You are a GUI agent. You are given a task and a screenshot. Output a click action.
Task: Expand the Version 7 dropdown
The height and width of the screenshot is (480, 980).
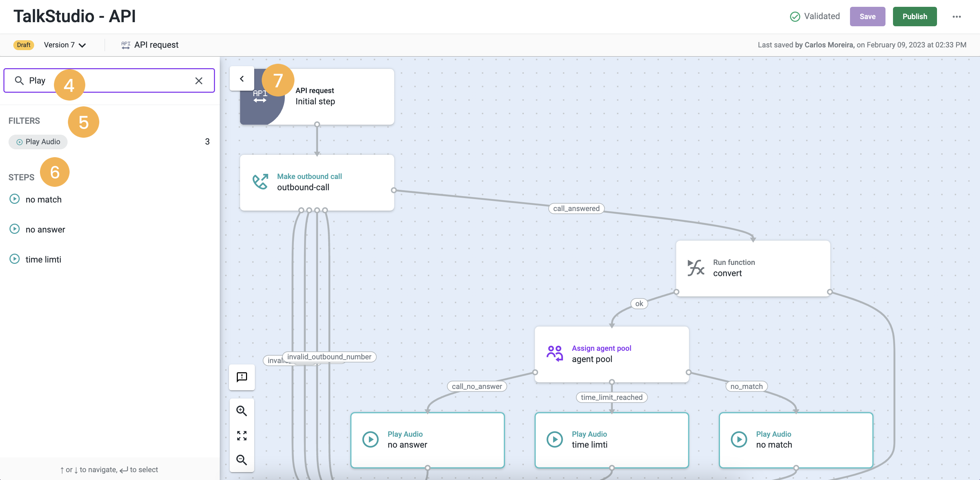pyautogui.click(x=65, y=45)
